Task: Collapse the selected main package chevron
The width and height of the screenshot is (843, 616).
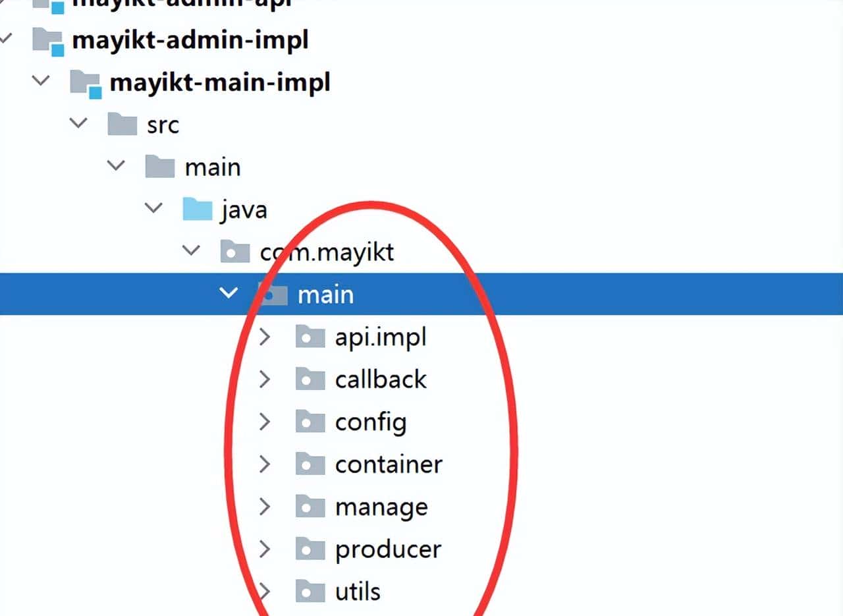Action: [x=229, y=293]
